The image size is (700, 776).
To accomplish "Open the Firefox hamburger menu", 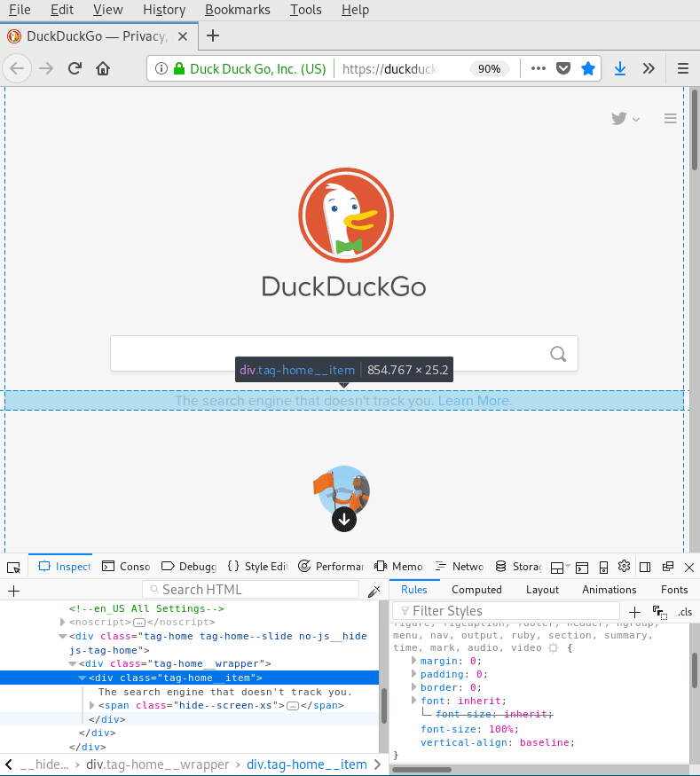I will coord(683,68).
